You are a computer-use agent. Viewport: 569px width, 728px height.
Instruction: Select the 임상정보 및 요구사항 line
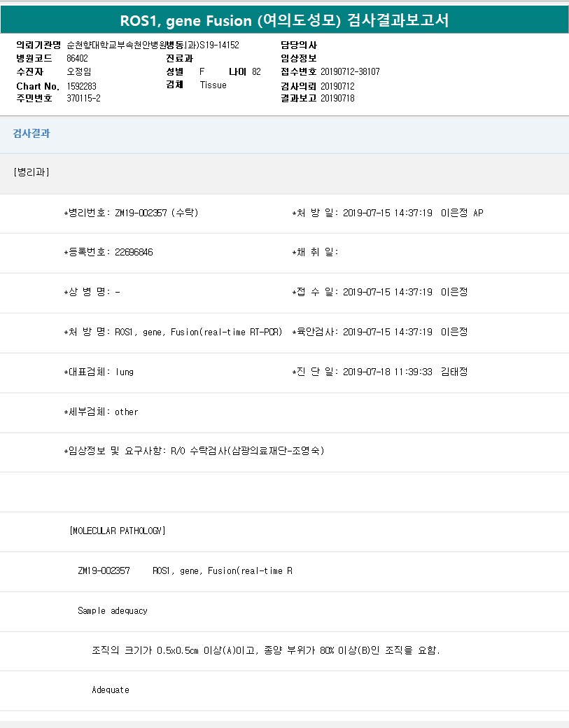click(x=194, y=451)
